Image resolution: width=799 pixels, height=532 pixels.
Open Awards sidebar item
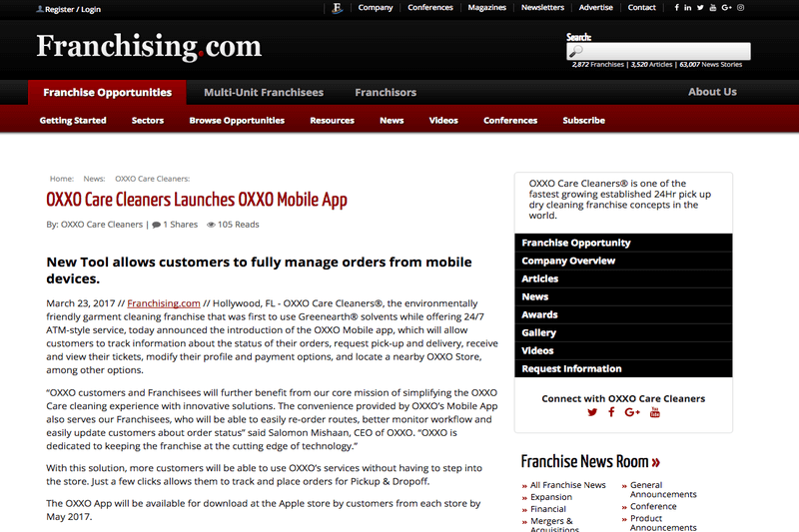tap(623, 314)
